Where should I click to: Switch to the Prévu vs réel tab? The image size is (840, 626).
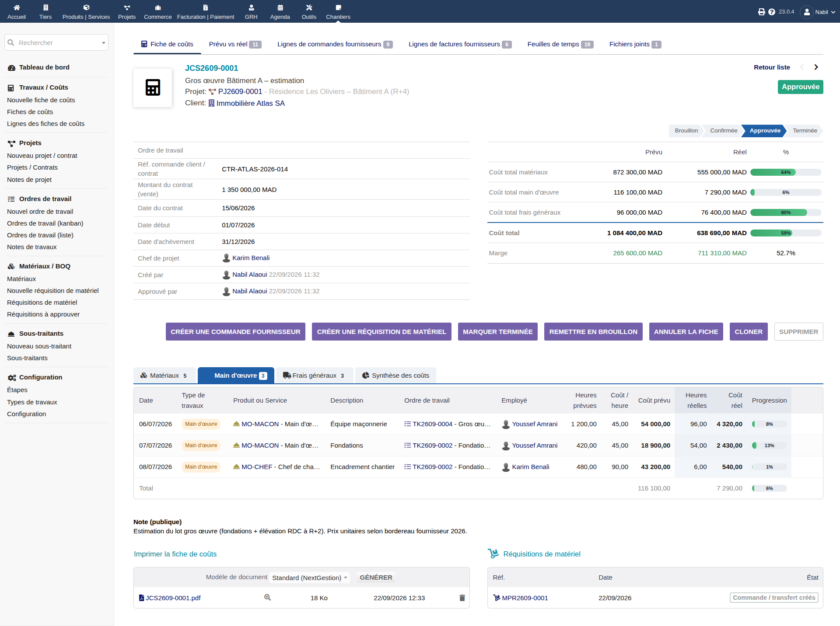coord(235,44)
